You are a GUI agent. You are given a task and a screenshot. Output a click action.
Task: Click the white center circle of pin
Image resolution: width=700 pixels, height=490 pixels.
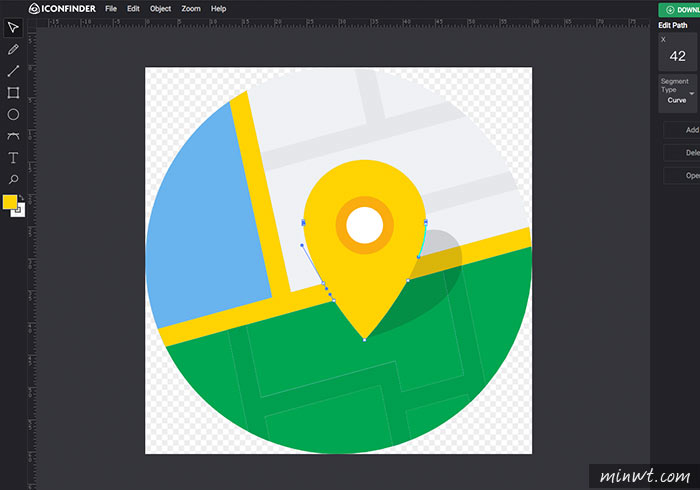364,225
